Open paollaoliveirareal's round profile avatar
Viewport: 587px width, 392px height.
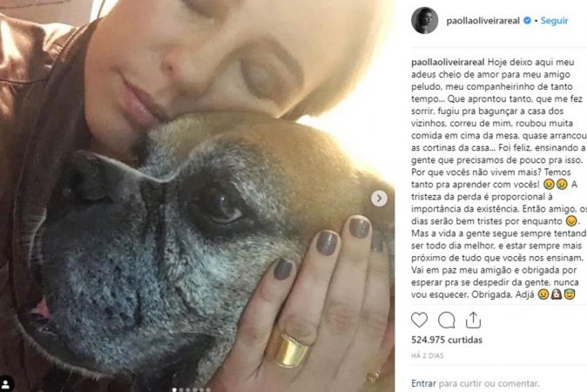(x=424, y=20)
